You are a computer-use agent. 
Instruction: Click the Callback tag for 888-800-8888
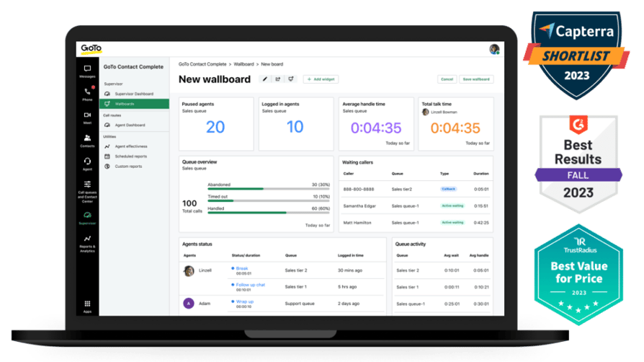point(448,189)
